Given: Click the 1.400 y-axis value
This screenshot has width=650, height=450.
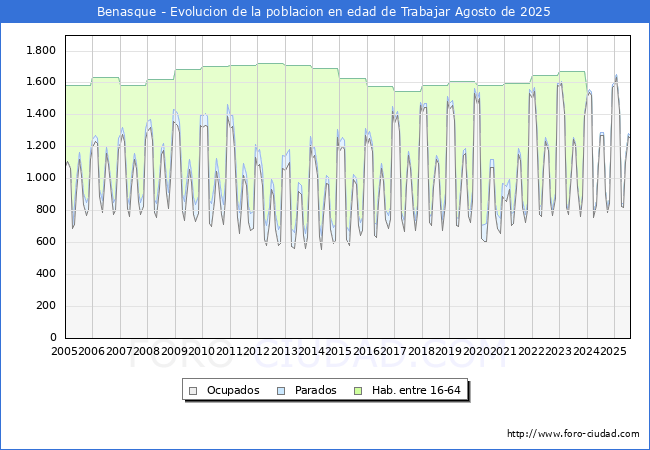Looking at the screenshot, I should click(x=40, y=114).
